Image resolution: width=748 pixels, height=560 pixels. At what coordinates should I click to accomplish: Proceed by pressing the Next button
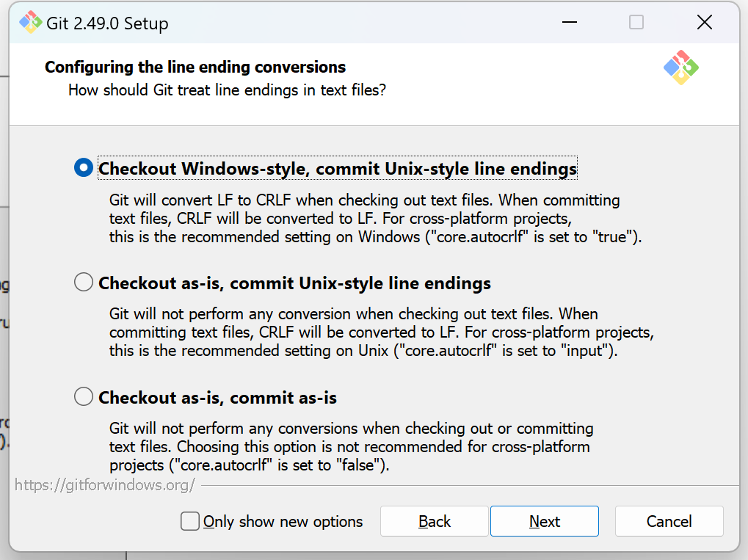(x=544, y=521)
